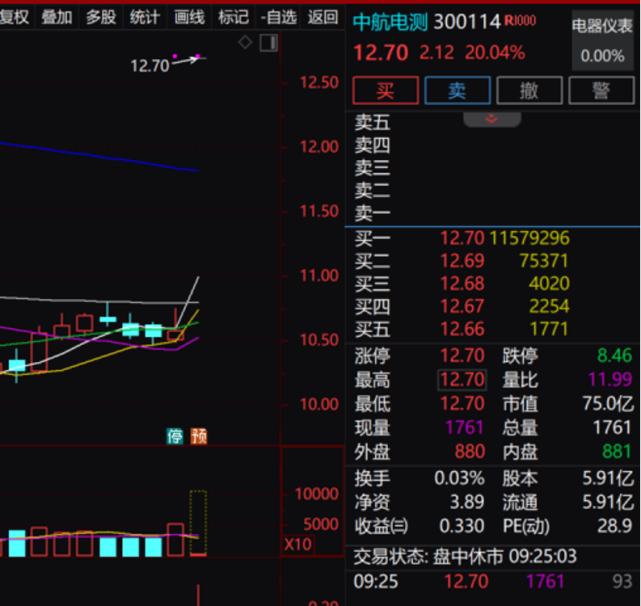Toggle -自选 to remove from watchlist
641x606 pixels.
tap(278, 16)
